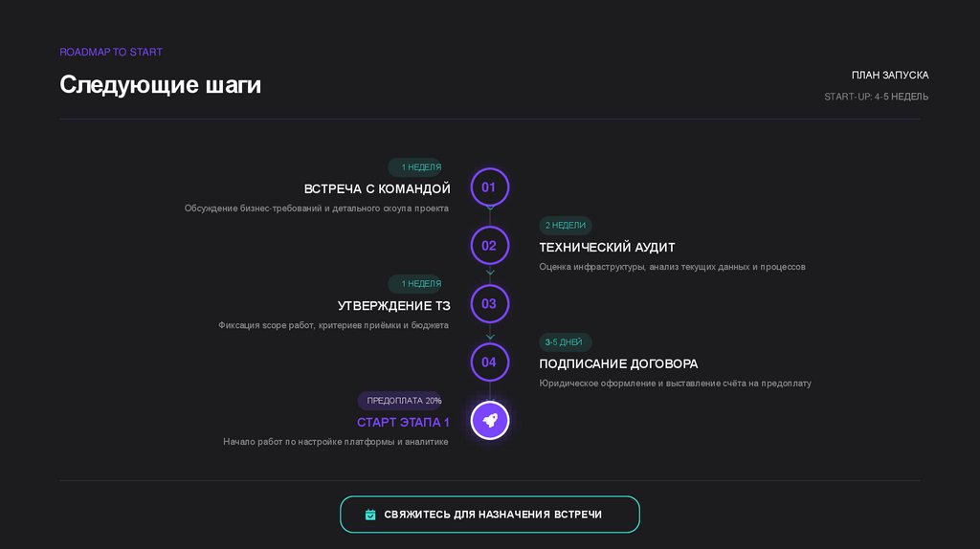Click the 'ПЛАН ЗАПУСКА' label at top right

[889, 75]
